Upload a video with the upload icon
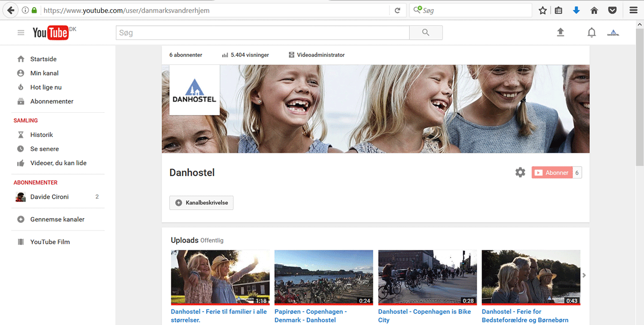 coord(560,33)
